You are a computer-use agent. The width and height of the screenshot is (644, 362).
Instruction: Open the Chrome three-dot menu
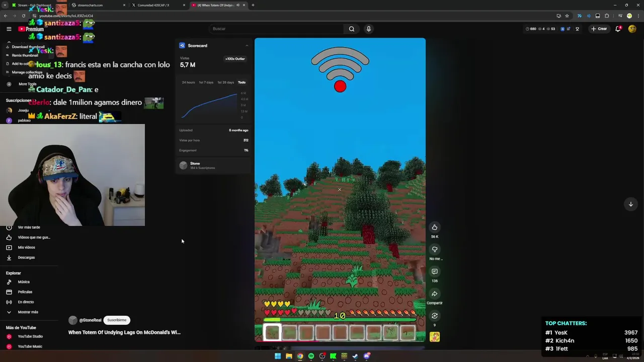[x=638, y=16]
